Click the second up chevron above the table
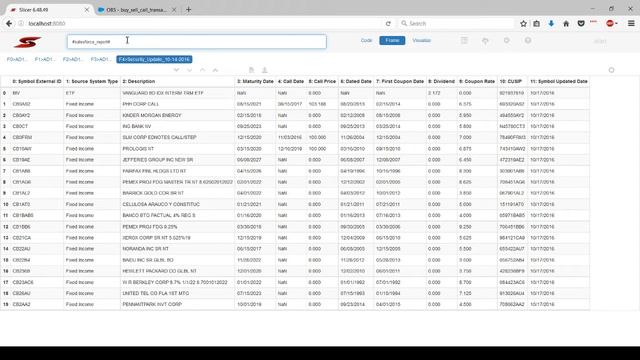 click(216, 70)
